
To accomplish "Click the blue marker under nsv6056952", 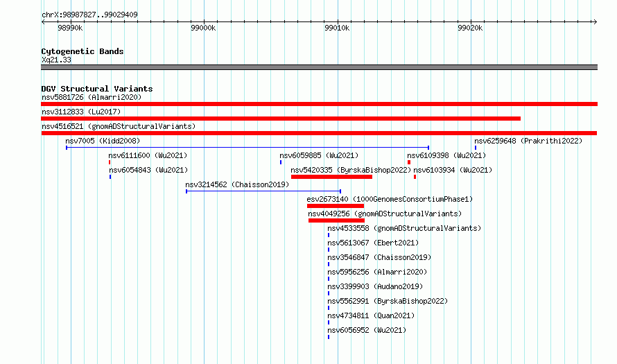I will [x=329, y=337].
